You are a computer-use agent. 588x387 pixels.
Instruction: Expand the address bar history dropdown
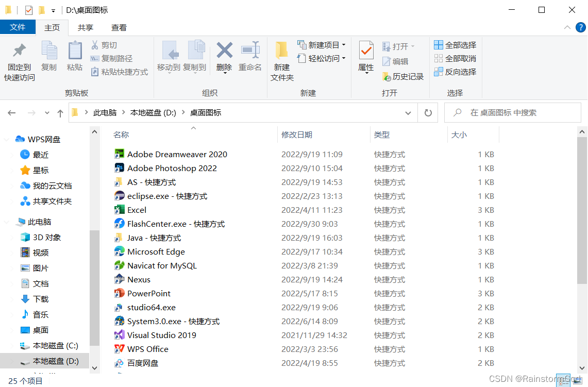408,113
